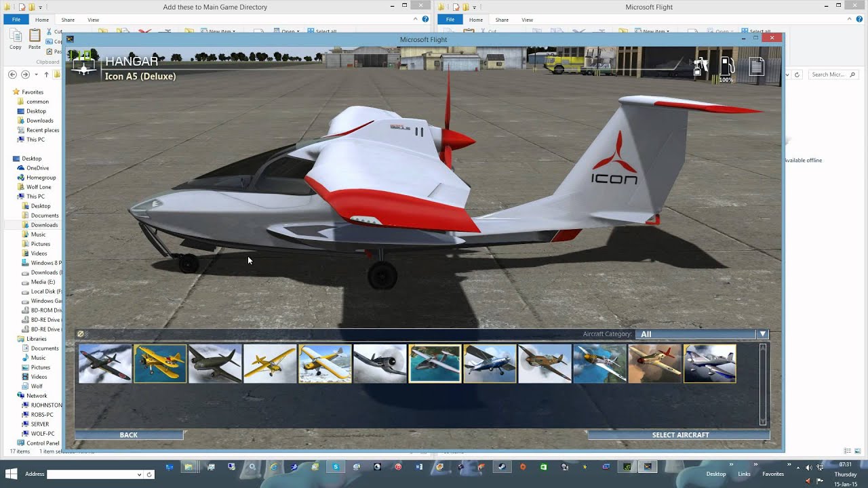
Task: Select SERVER under Network in tree
Action: coord(39,424)
